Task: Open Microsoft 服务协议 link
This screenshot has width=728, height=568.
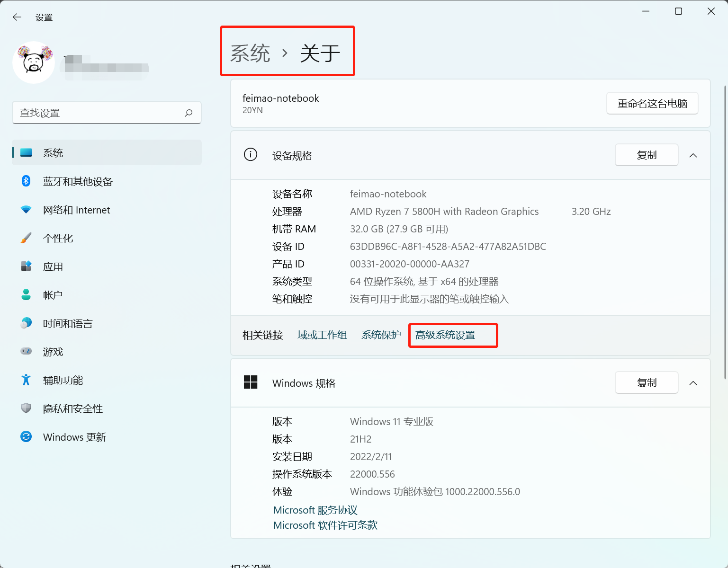Action: tap(315, 510)
